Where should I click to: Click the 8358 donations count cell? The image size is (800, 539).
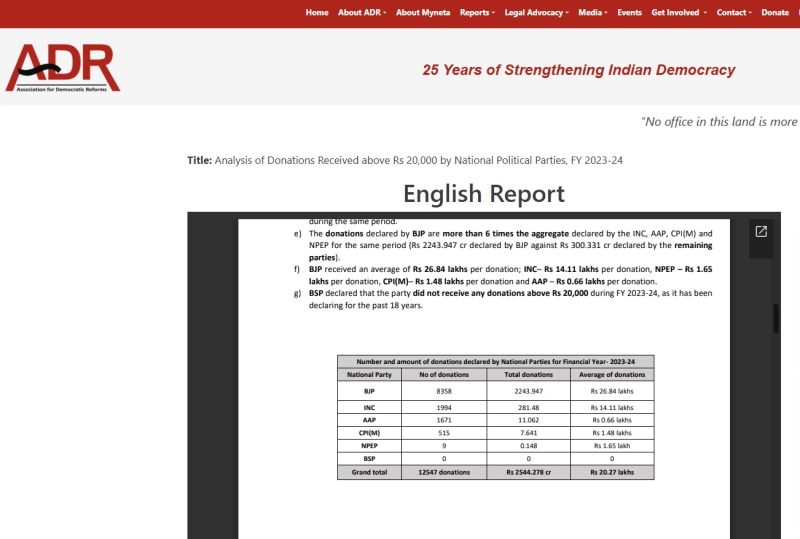(x=444, y=391)
